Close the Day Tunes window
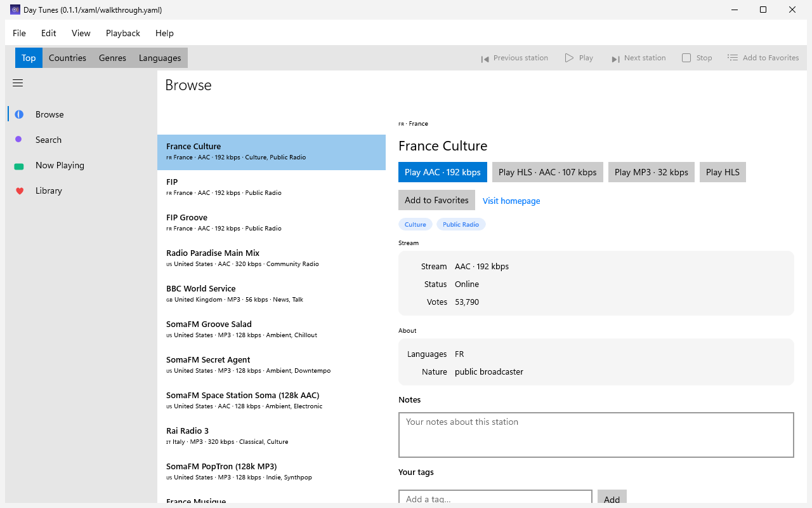The image size is (812, 508). pos(792,10)
